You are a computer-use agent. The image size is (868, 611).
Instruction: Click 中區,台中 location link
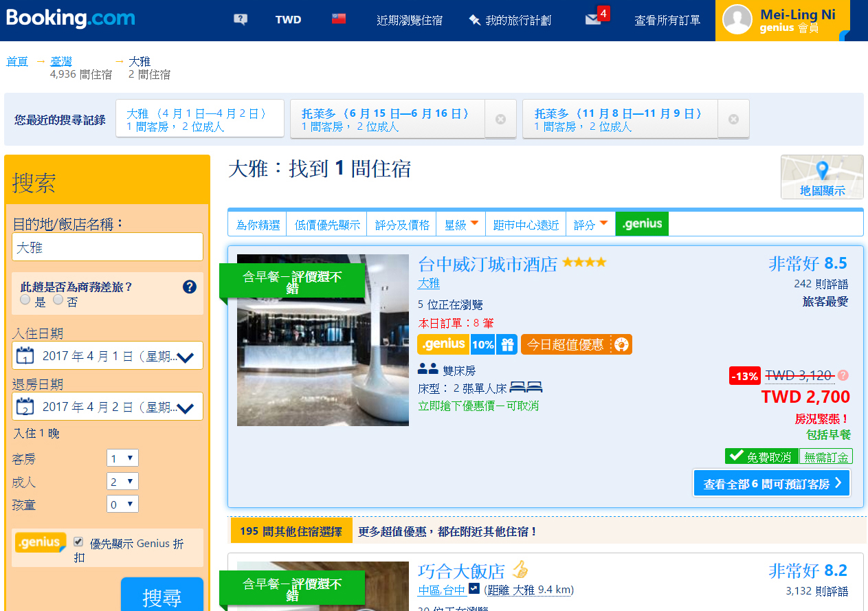(x=442, y=590)
